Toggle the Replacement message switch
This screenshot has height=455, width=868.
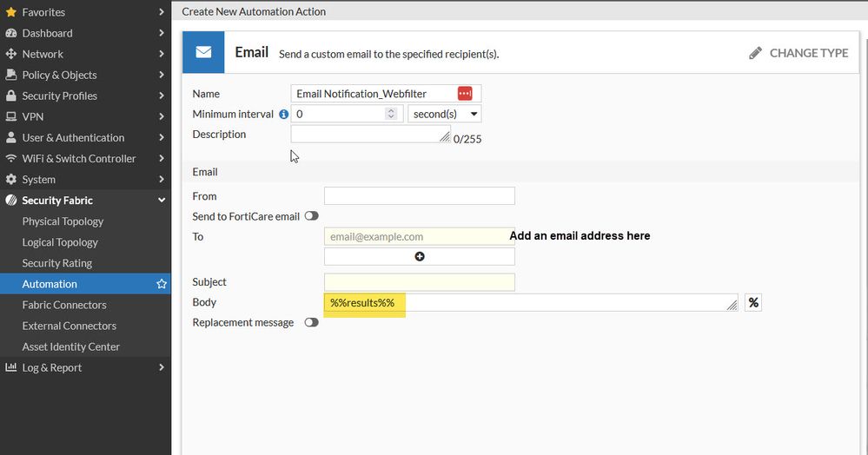[311, 323]
